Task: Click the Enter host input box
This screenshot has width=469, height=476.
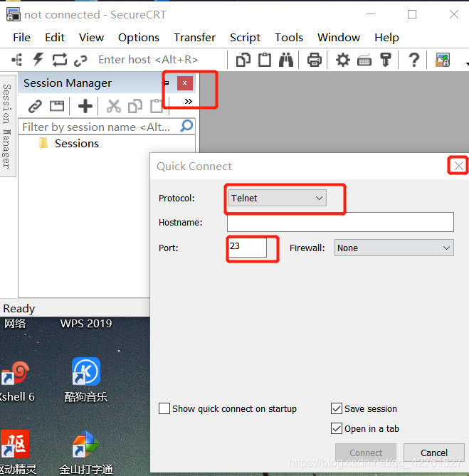Action: (161, 60)
